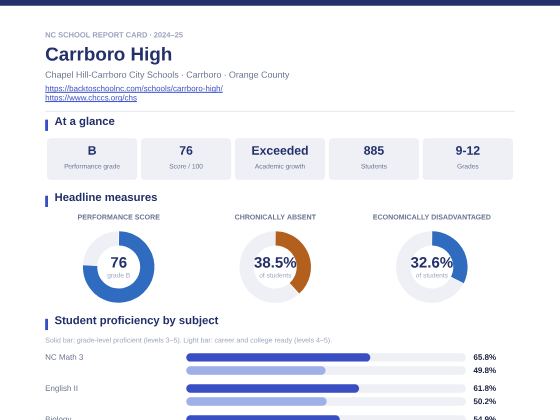The image size is (560, 420).
Task: Click the 49.8% value
Action: coord(485,370)
